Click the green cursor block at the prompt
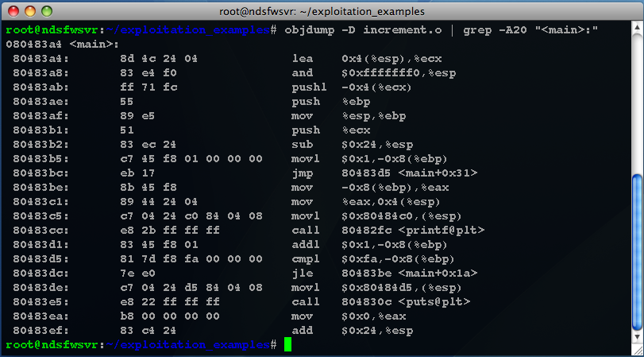 point(287,344)
